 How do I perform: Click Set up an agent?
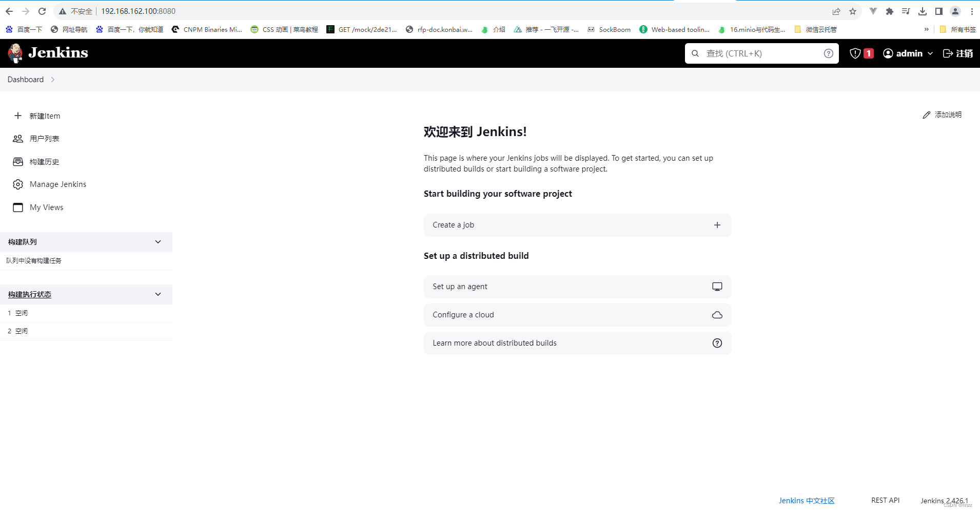[x=577, y=287]
